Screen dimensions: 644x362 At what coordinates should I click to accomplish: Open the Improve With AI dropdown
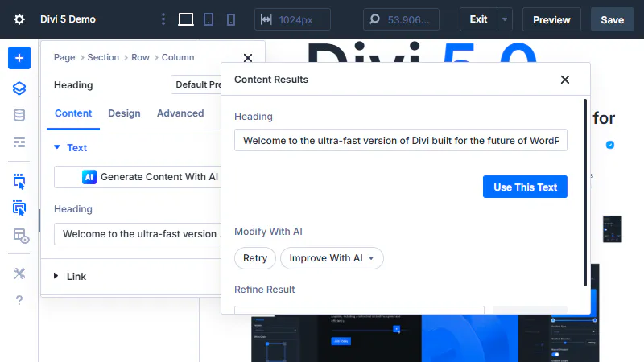coord(332,258)
